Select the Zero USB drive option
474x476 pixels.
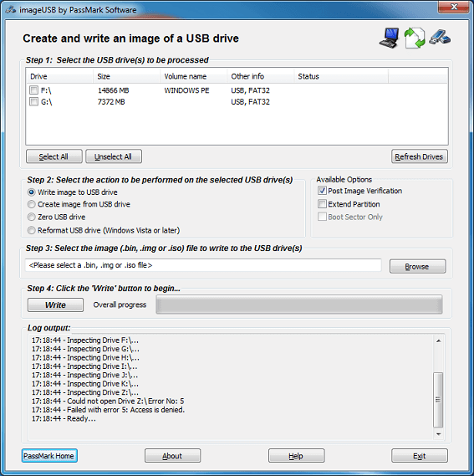point(31,217)
